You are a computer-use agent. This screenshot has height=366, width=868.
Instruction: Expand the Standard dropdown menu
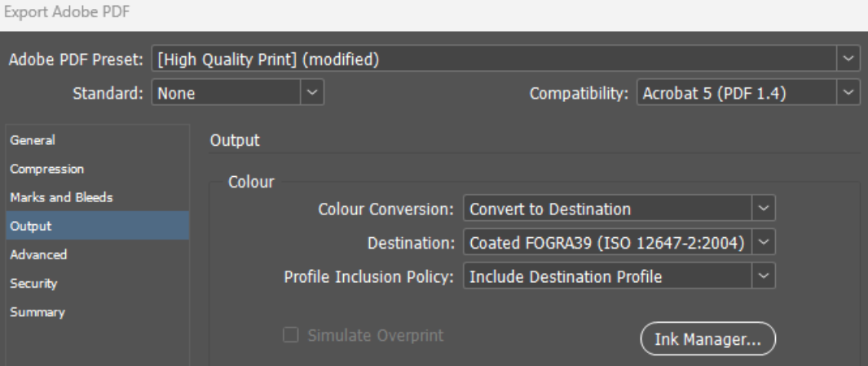(x=239, y=93)
